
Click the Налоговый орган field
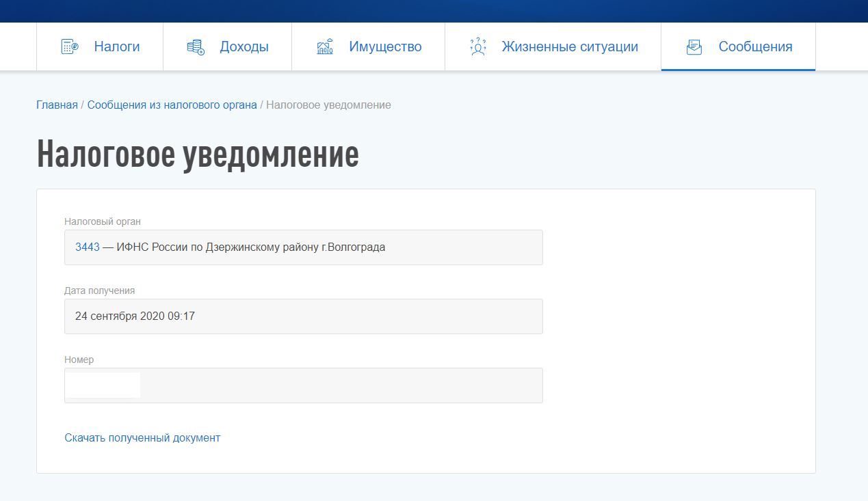tap(303, 247)
